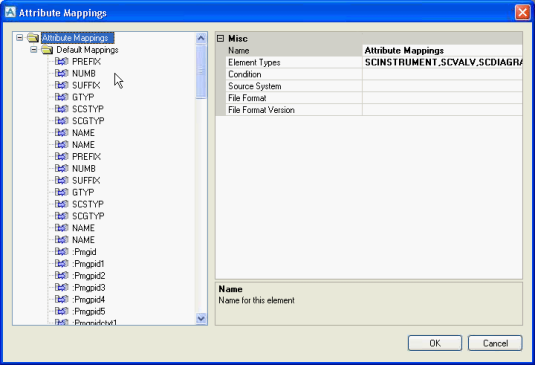The width and height of the screenshot is (535, 365).
Task: Click the Source System property label
Action: (x=255, y=86)
